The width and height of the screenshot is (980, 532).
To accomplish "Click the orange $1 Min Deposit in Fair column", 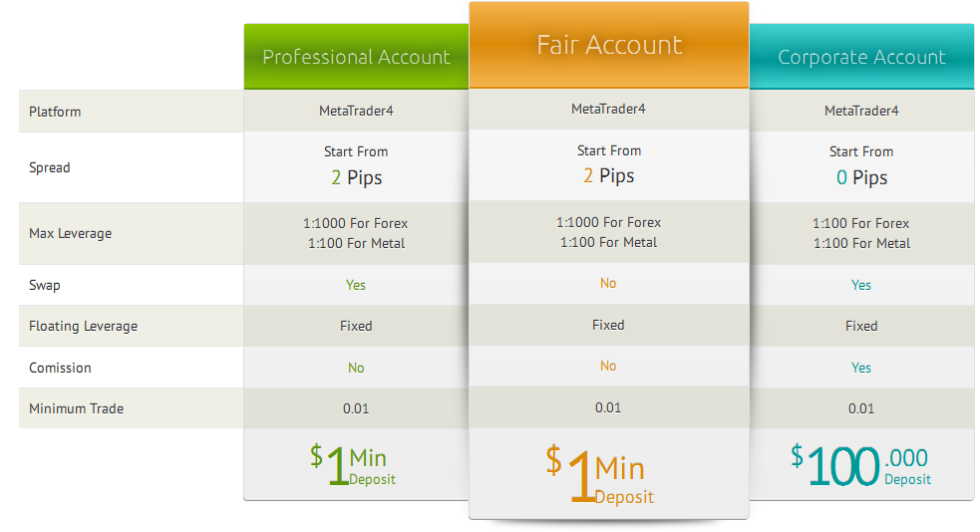I will 600,474.
